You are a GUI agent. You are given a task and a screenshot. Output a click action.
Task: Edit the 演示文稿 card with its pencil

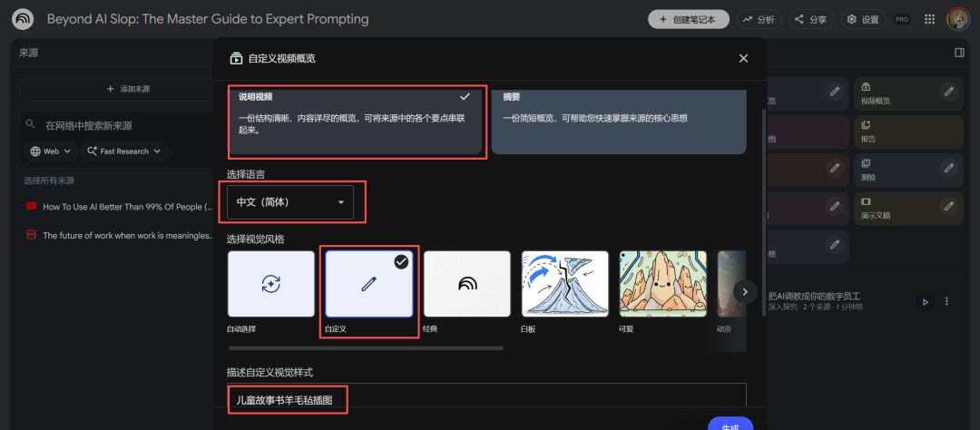(x=949, y=206)
